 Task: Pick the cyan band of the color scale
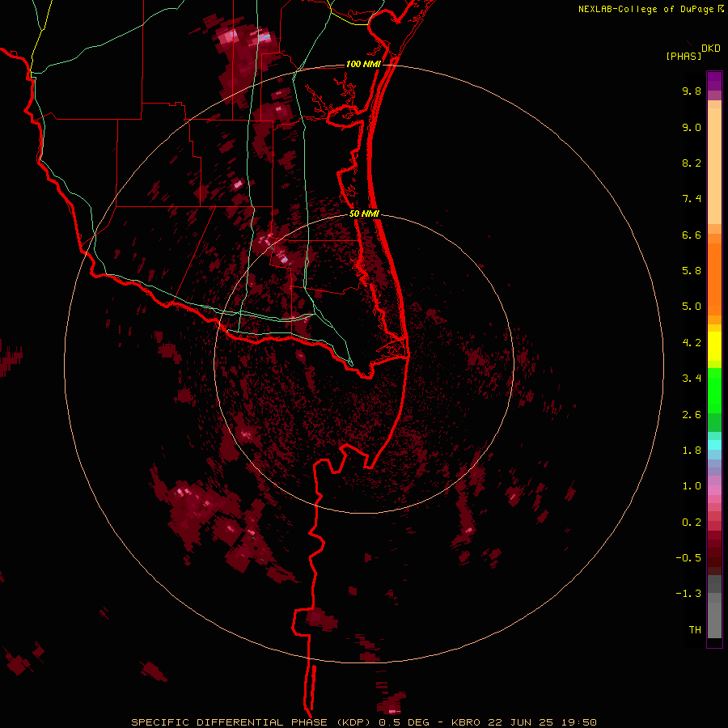coord(714,444)
